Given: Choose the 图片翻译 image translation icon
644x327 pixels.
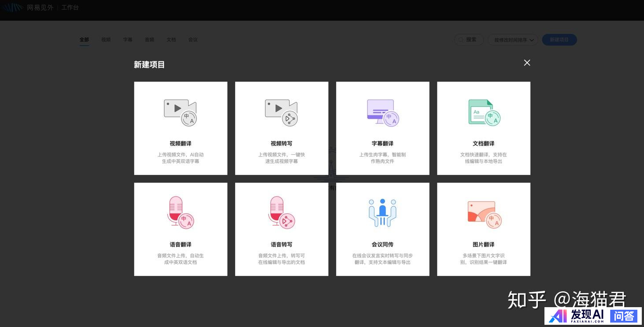Looking at the screenshot, I should tap(484, 214).
